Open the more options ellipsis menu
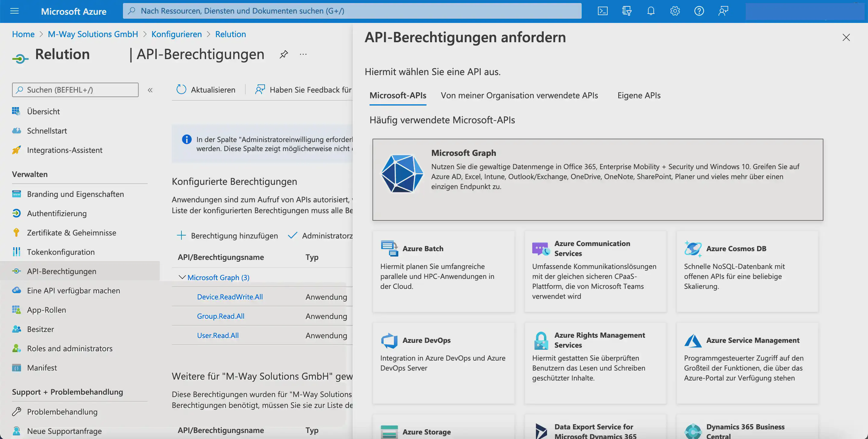Viewport: 868px width, 439px height. [303, 54]
